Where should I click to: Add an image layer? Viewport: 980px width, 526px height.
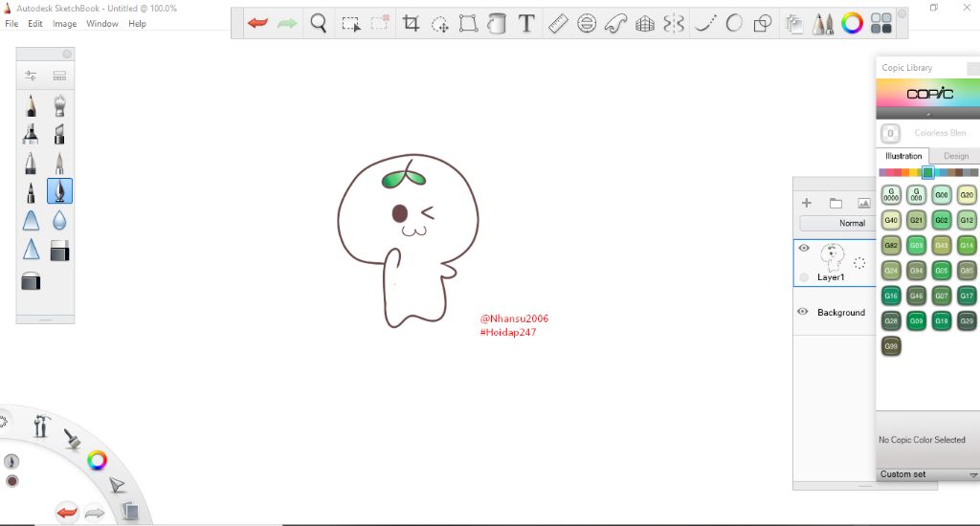tap(864, 203)
